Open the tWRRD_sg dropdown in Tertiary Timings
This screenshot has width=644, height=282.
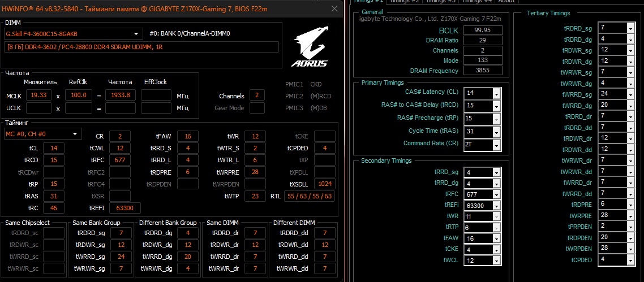[630, 94]
